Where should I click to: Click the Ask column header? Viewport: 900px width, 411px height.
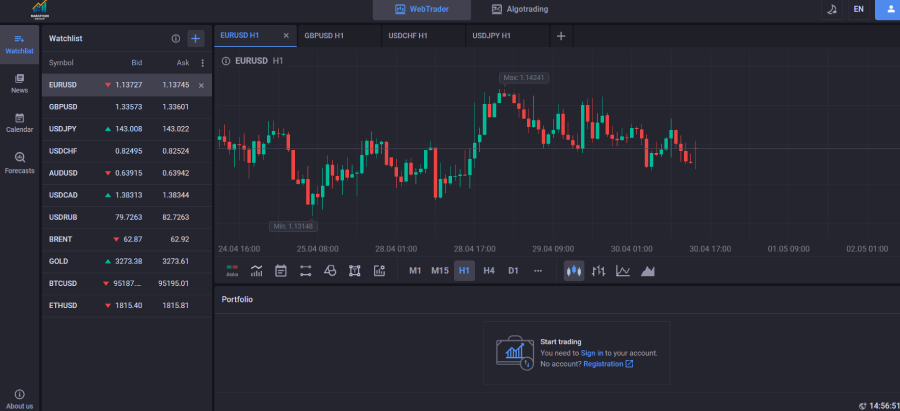click(183, 63)
